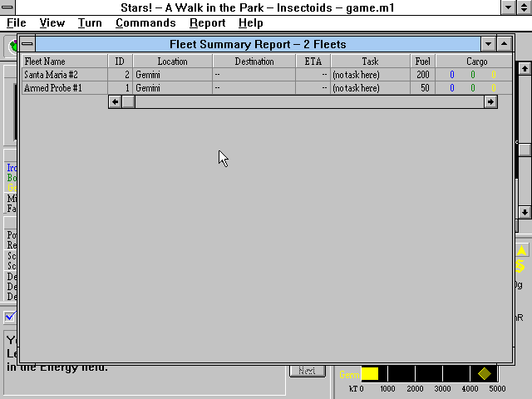Open the Stars! main window control menu
Screen dimensions: 532x399
coord(7,7)
